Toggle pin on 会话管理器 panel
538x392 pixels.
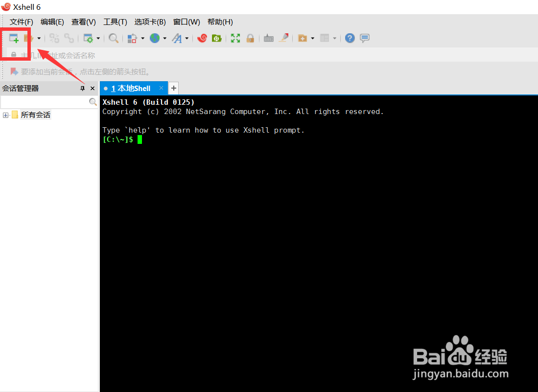[x=82, y=89]
